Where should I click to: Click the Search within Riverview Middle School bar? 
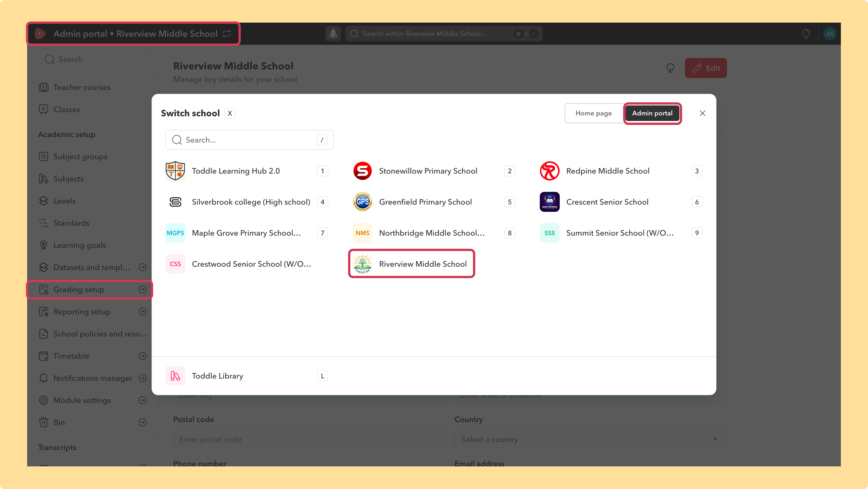(444, 34)
